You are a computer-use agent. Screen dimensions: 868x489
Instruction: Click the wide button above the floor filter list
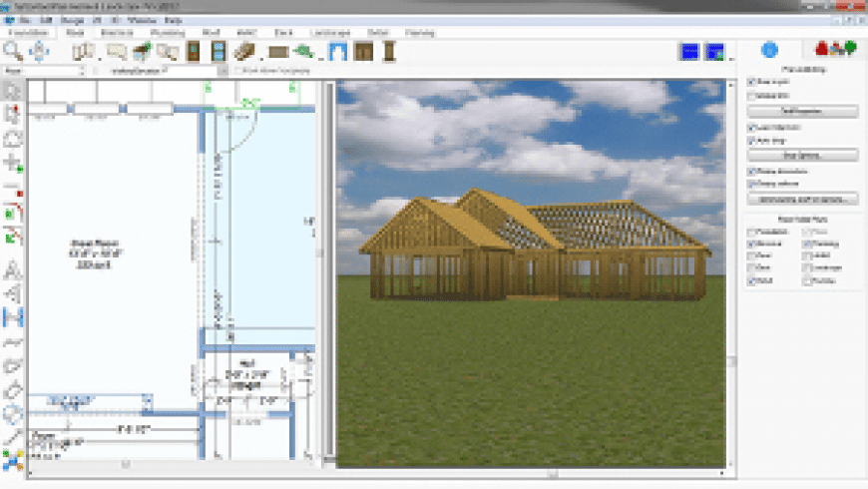tap(801, 199)
